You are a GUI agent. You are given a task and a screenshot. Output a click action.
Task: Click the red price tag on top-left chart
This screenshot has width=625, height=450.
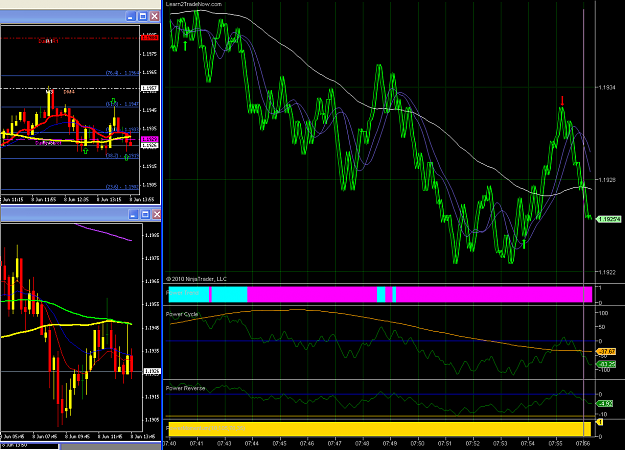[x=150, y=37]
